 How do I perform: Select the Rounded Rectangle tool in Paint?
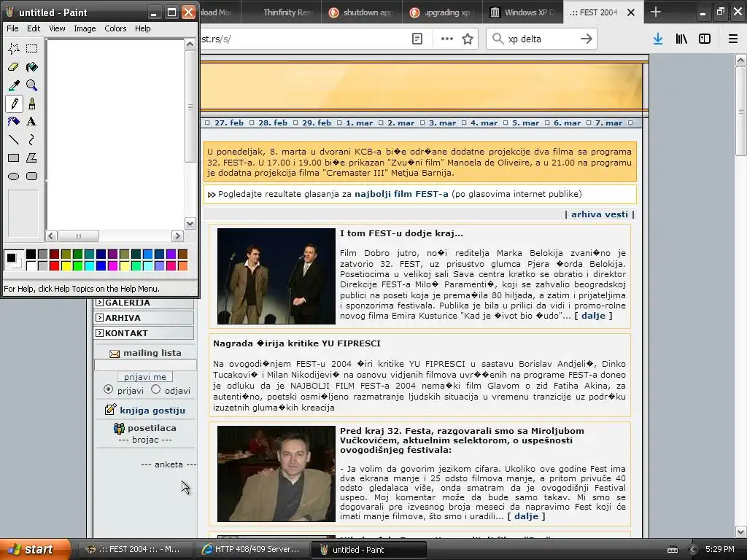coord(32,176)
